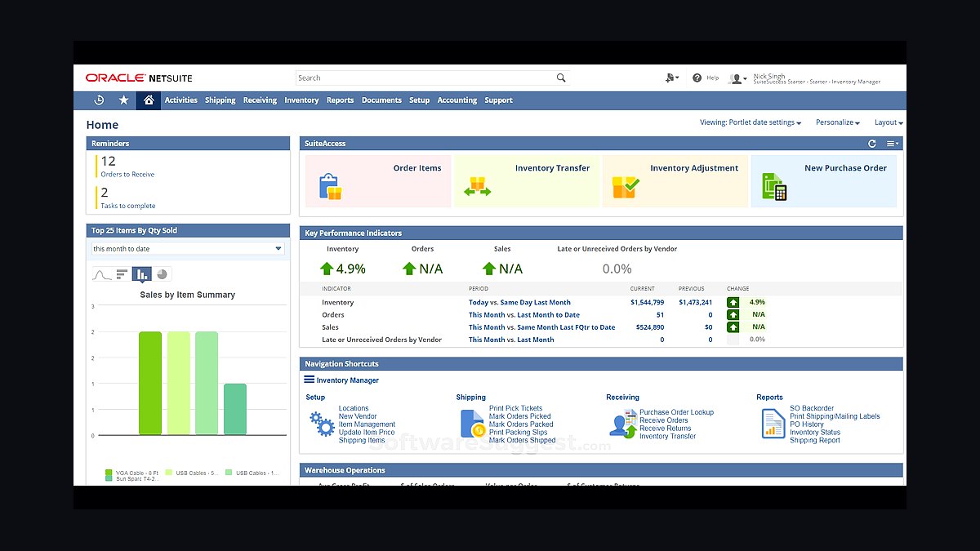Click the Inventory row green change arrow
980x551 pixels.
[733, 302]
